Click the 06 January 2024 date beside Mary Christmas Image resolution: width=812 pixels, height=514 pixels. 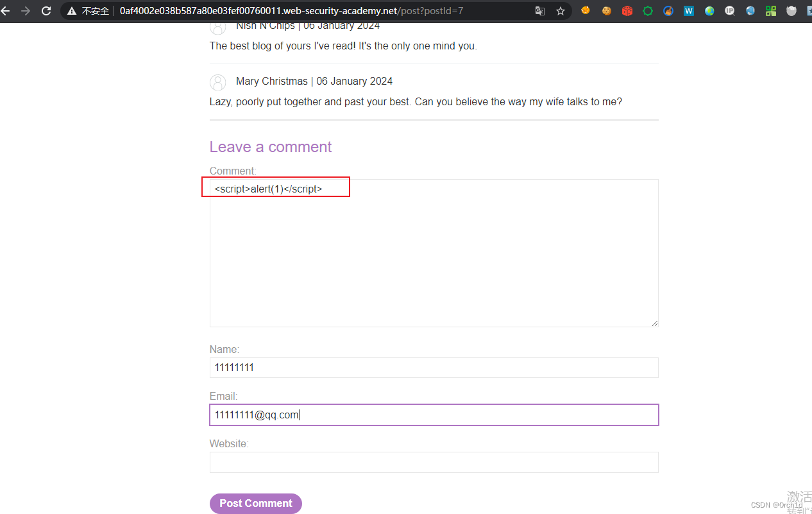pyautogui.click(x=355, y=81)
